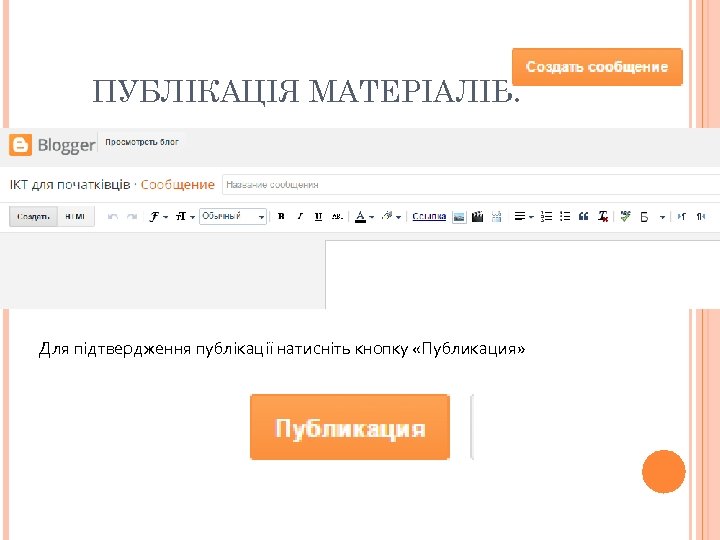Click the Ссылка link button

coord(429,216)
